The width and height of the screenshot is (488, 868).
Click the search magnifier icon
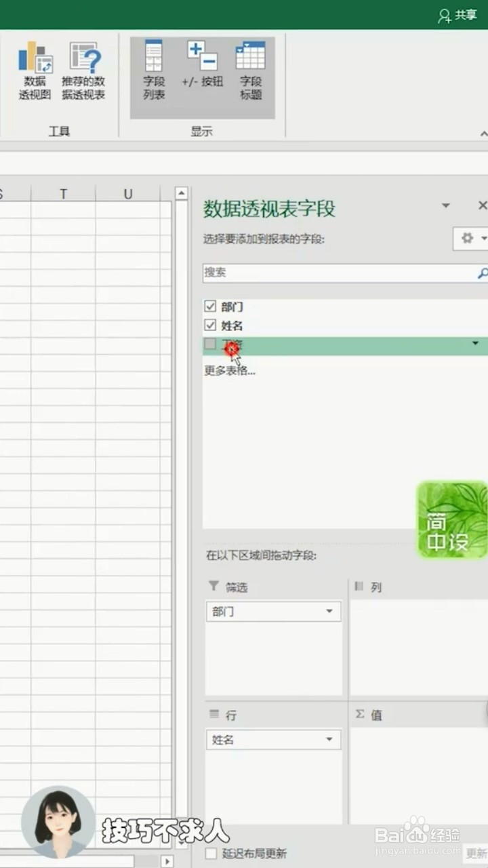coord(482,273)
